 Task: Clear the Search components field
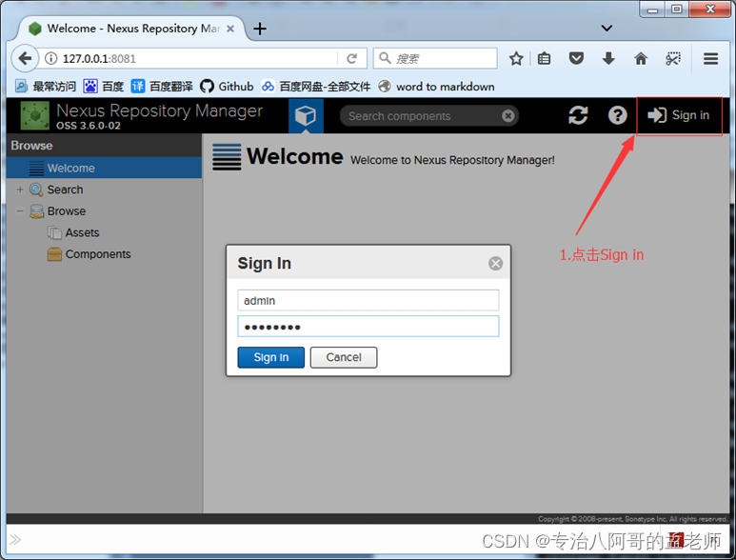click(507, 116)
